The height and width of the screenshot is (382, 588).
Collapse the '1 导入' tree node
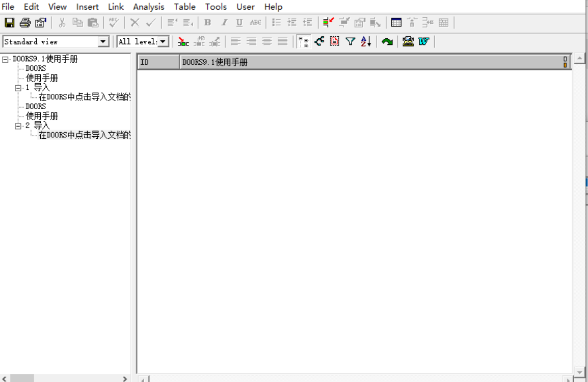pos(18,88)
